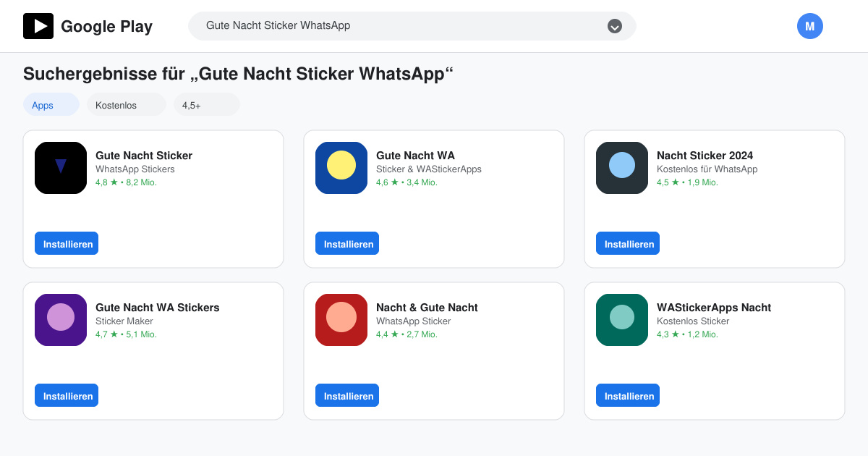The image size is (868, 456).
Task: Open the M account avatar
Action: [810, 26]
